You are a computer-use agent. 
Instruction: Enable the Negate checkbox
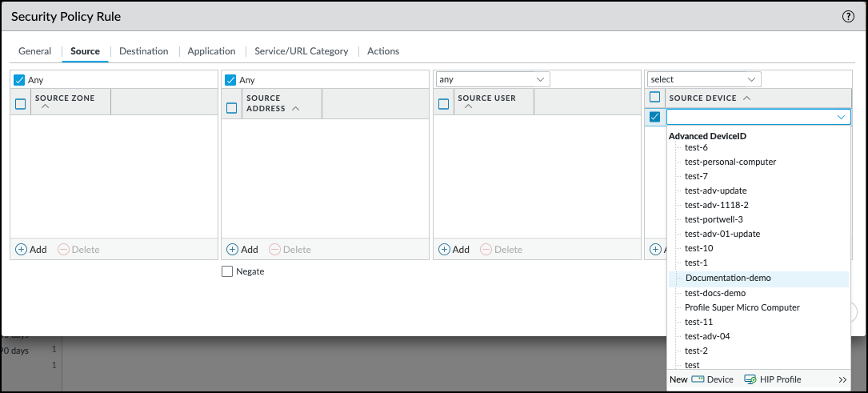point(227,271)
